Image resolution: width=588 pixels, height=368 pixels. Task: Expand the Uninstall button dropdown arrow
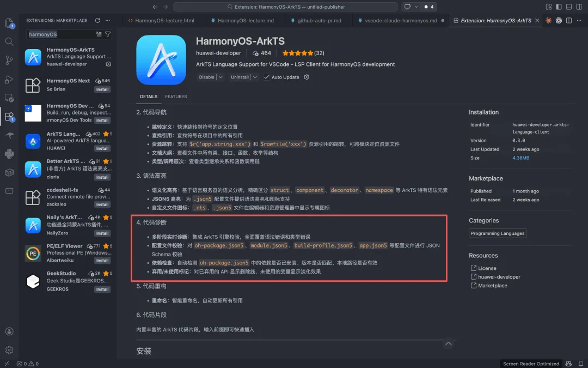pyautogui.click(x=255, y=77)
